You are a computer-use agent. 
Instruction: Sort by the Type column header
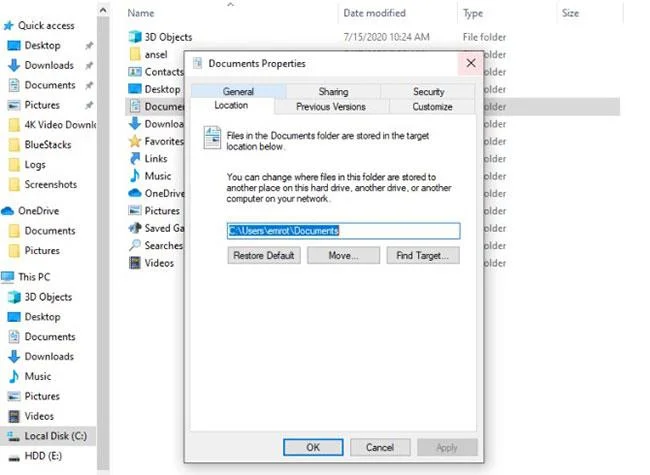(473, 13)
